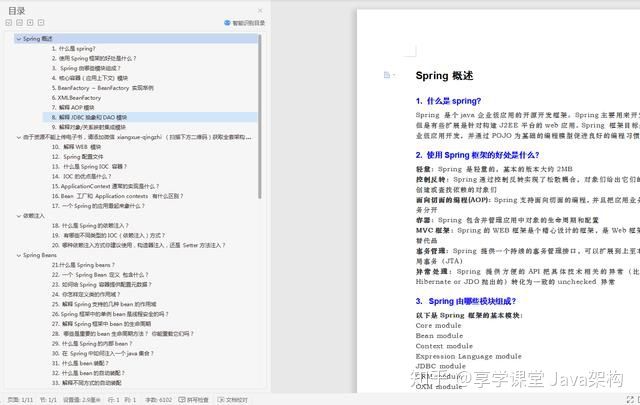Viewport: 640px width, 405px height.
Task: Go to entry 27 about bean 的生命周期
Action: click(102, 324)
